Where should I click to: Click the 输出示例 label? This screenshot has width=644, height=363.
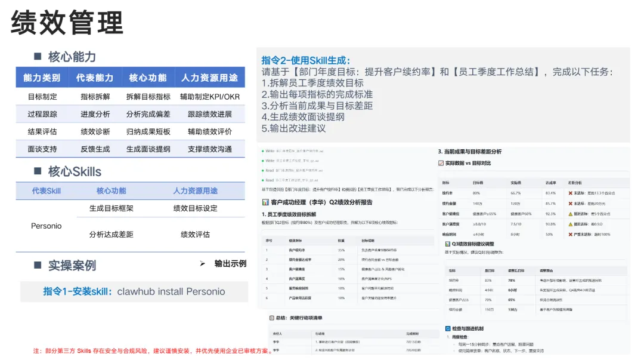230,263
